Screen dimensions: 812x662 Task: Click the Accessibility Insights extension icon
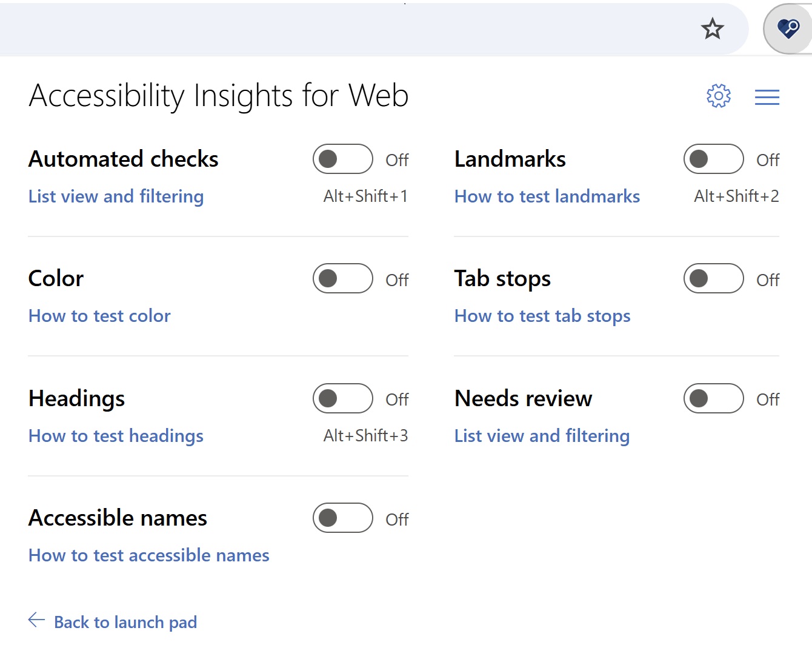(x=788, y=28)
